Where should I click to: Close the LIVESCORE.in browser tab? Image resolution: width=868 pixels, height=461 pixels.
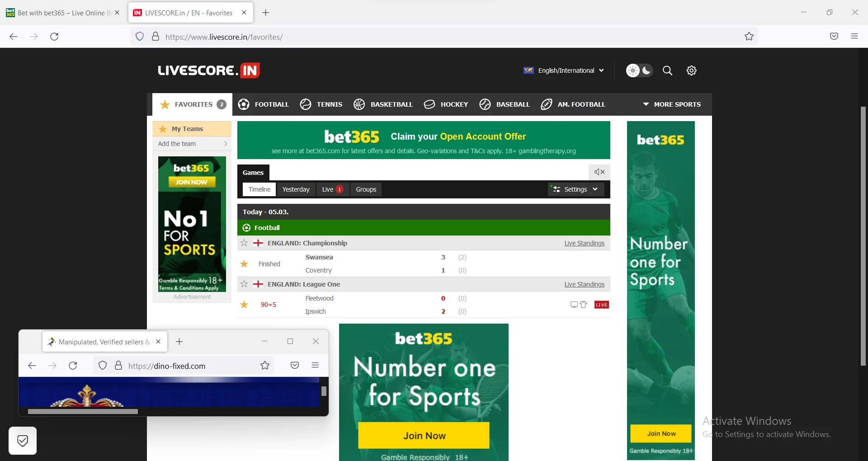coord(244,13)
